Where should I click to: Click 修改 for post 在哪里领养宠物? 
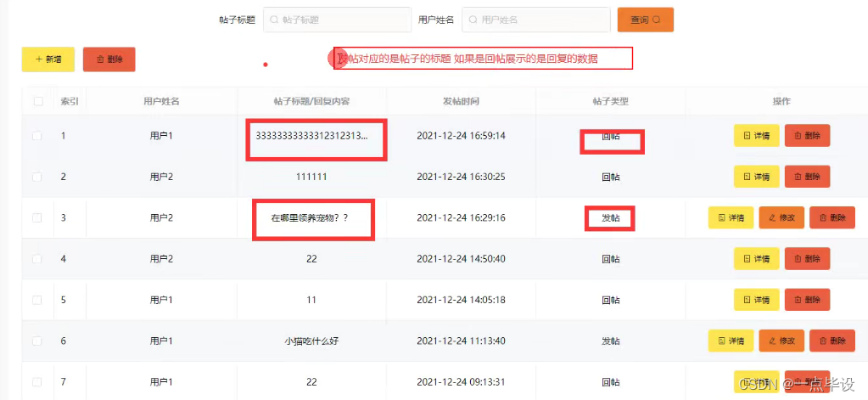tap(781, 217)
